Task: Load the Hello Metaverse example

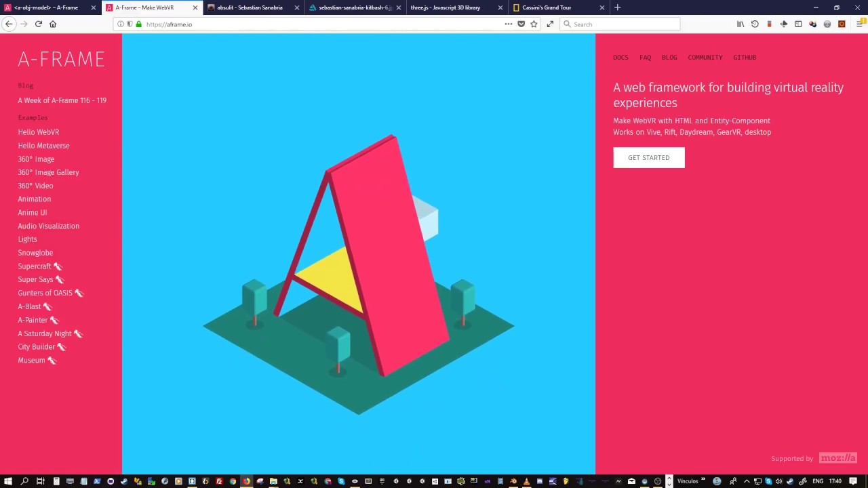Action: (43, 146)
